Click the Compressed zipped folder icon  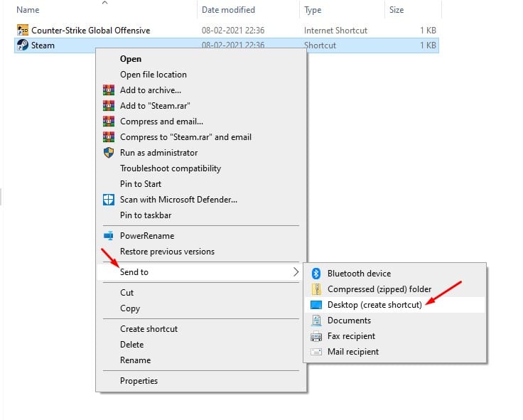click(316, 289)
